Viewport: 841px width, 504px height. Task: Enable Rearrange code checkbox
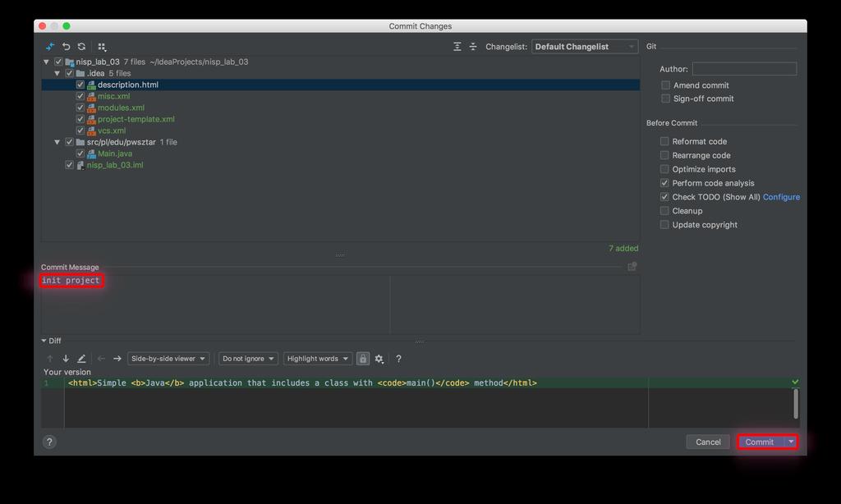664,155
